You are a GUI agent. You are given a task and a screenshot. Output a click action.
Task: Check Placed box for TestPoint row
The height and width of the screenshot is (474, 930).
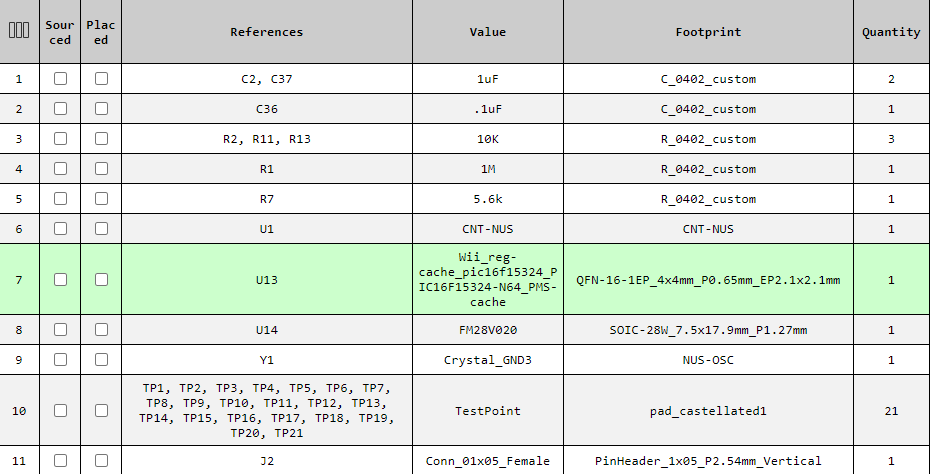[101, 411]
